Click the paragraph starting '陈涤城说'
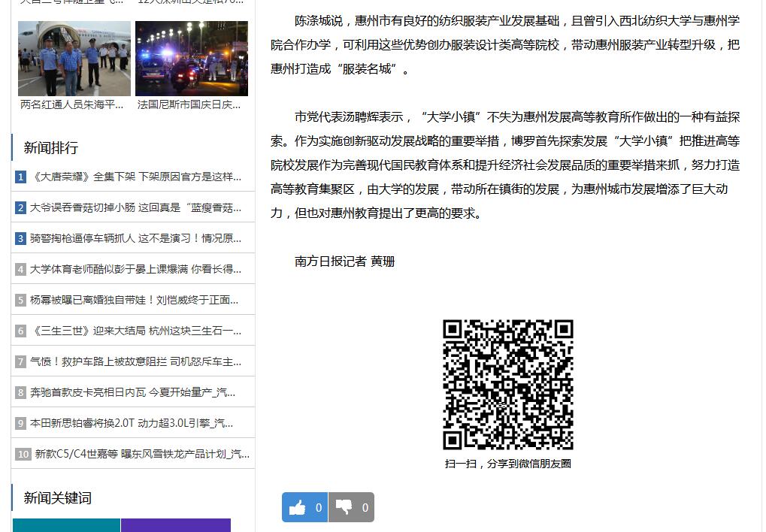 point(505,45)
